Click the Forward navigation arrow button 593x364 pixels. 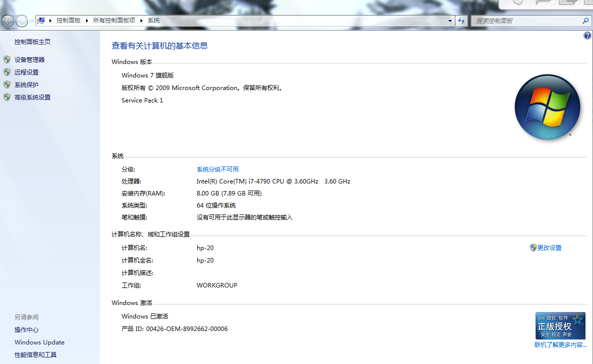[x=22, y=21]
